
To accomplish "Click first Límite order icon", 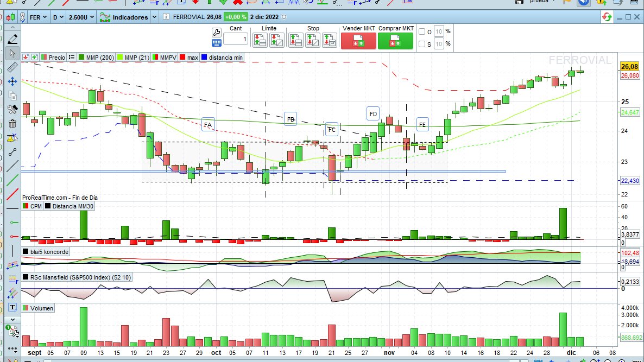I will coord(260,40).
